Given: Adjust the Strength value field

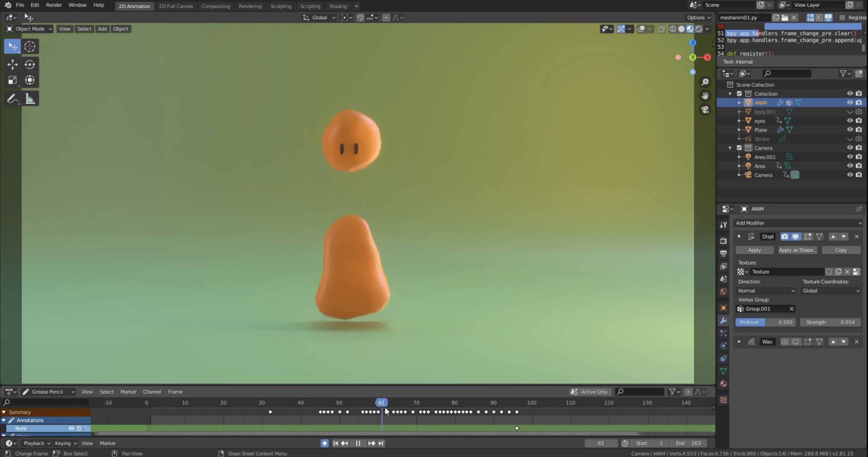Looking at the screenshot, I should coord(831,322).
